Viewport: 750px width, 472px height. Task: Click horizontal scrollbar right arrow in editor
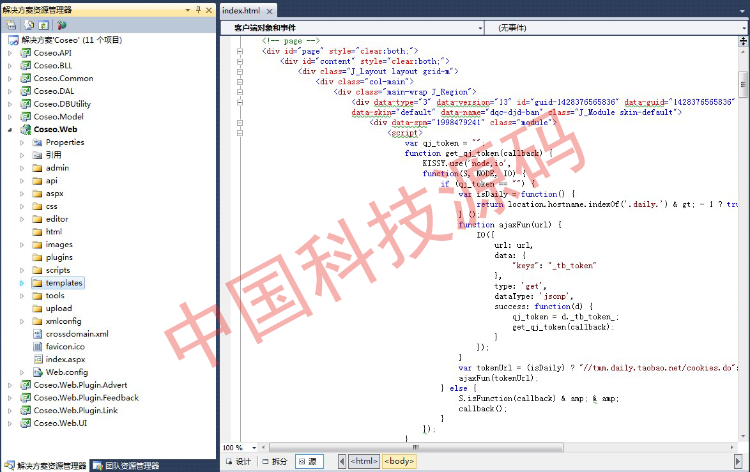click(x=732, y=448)
